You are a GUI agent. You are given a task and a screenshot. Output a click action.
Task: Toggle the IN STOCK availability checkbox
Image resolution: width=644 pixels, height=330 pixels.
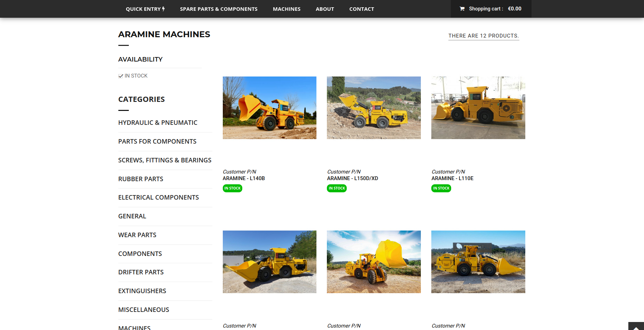(x=121, y=76)
